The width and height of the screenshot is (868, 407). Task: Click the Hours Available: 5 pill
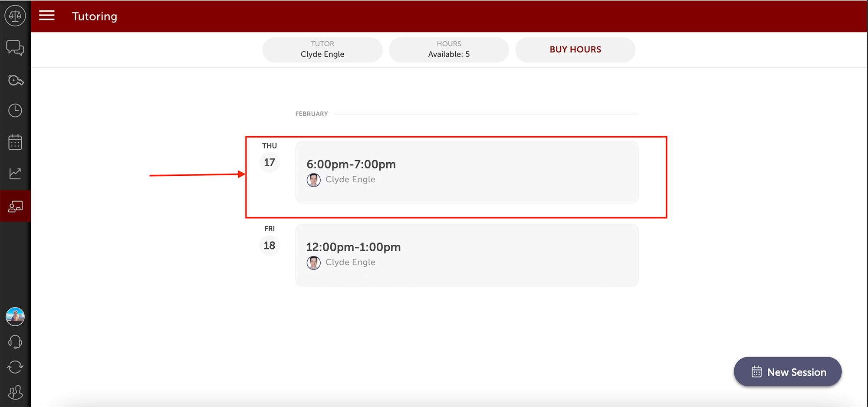pos(449,49)
